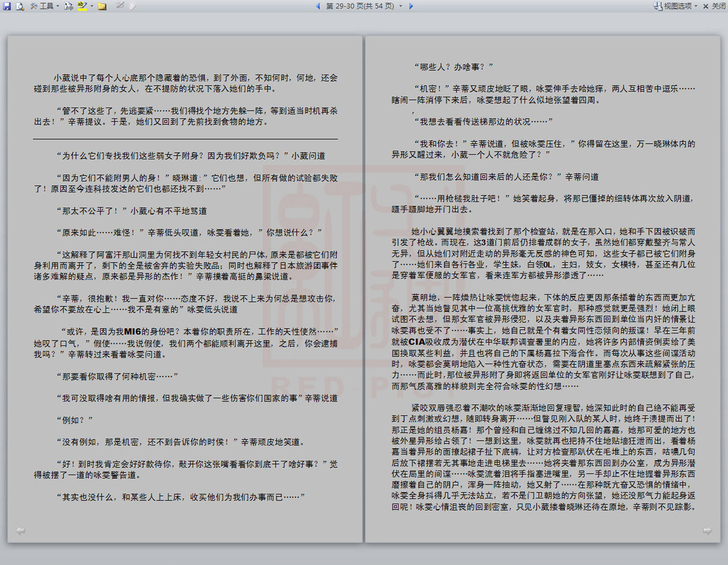This screenshot has height=565, width=728.
Task: Insert a comment with the yellow note icon
Action: (102, 6)
